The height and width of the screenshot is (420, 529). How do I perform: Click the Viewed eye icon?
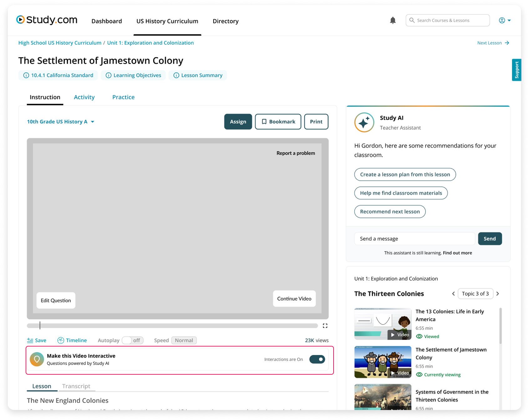(419, 337)
